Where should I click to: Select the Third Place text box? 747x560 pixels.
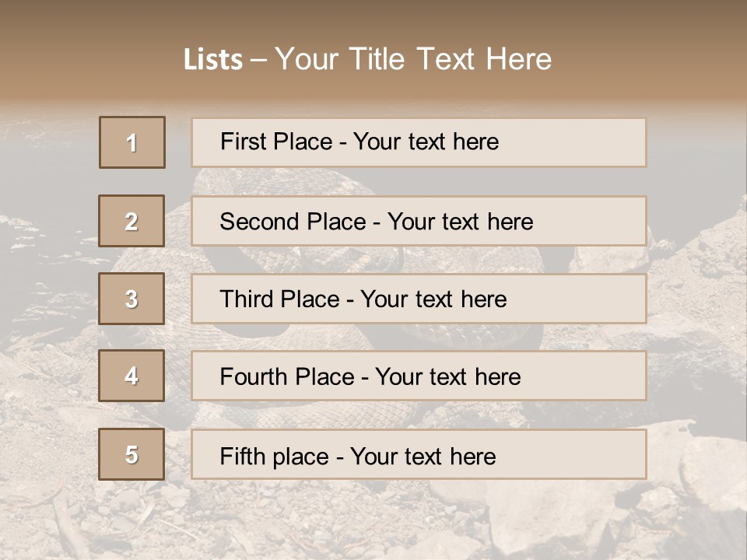(x=419, y=299)
